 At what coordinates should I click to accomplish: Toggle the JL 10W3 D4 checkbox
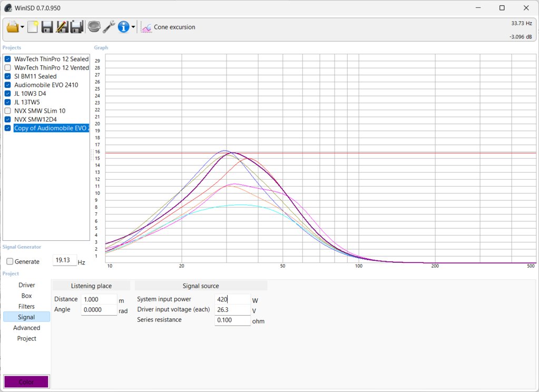click(7, 94)
